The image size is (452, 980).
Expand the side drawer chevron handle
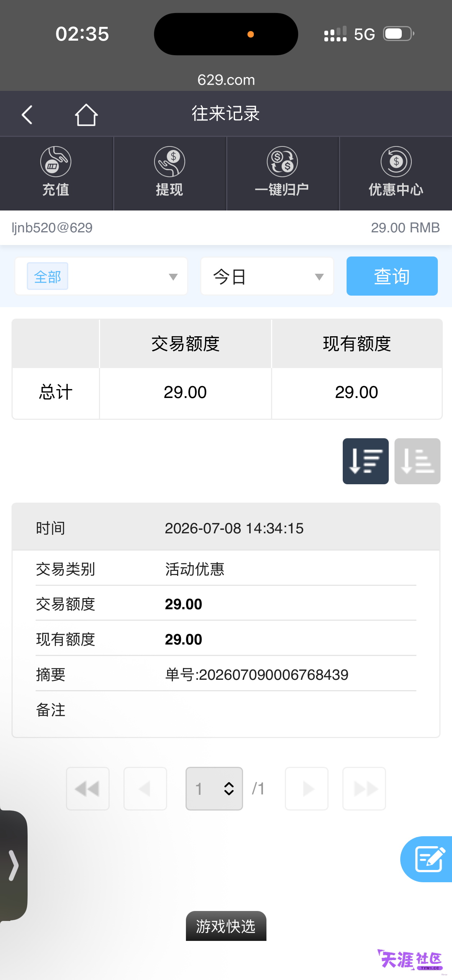(13, 865)
